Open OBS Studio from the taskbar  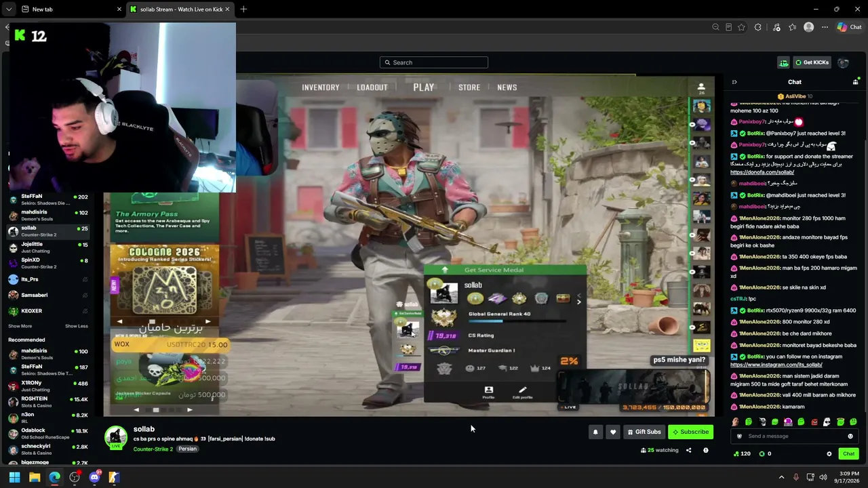pos(75,477)
